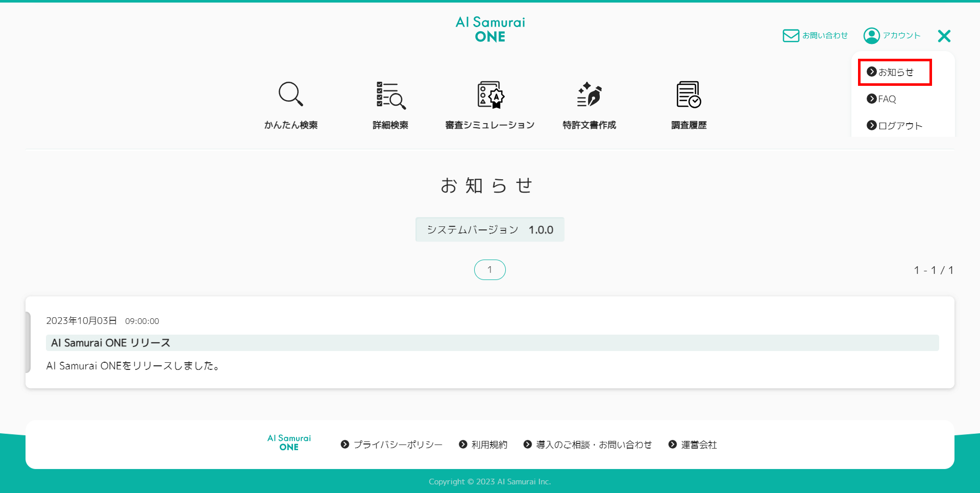Open the アカウント profile icon
980x493 pixels.
pyautogui.click(x=872, y=35)
